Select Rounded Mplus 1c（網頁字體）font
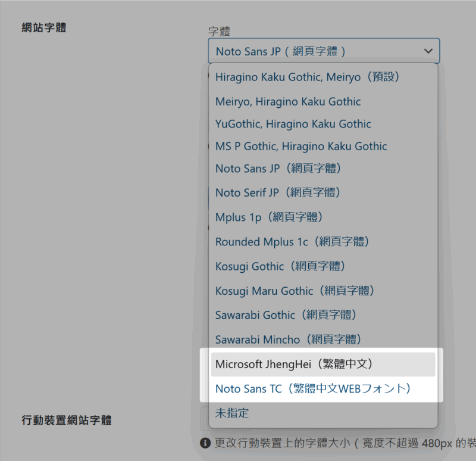The image size is (476, 461). coord(323,242)
